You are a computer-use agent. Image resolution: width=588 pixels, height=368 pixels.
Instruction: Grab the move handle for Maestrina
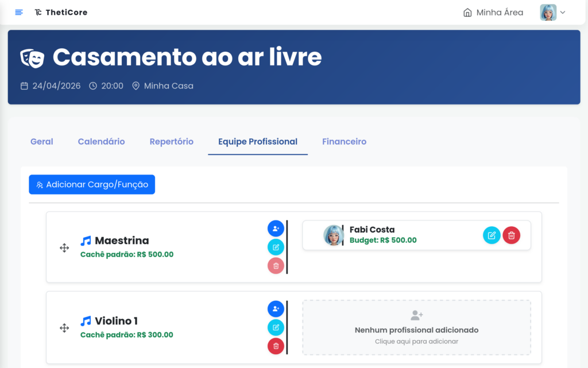tap(64, 247)
